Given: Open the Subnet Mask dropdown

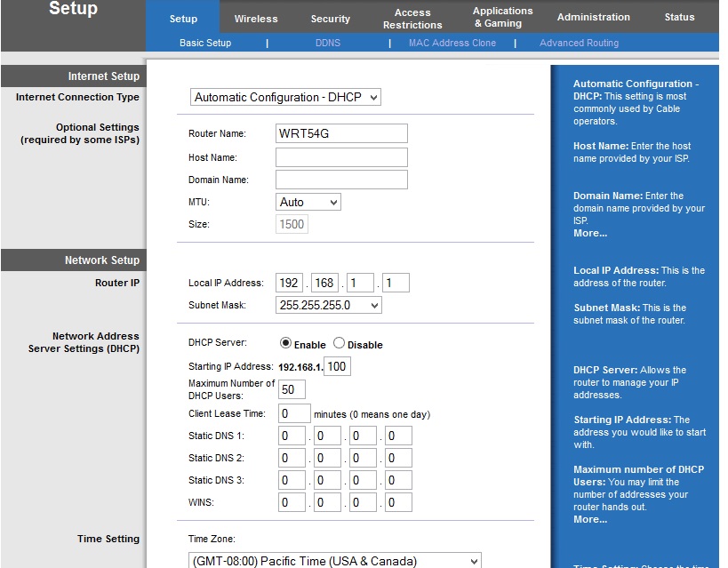Looking at the screenshot, I should [x=329, y=305].
